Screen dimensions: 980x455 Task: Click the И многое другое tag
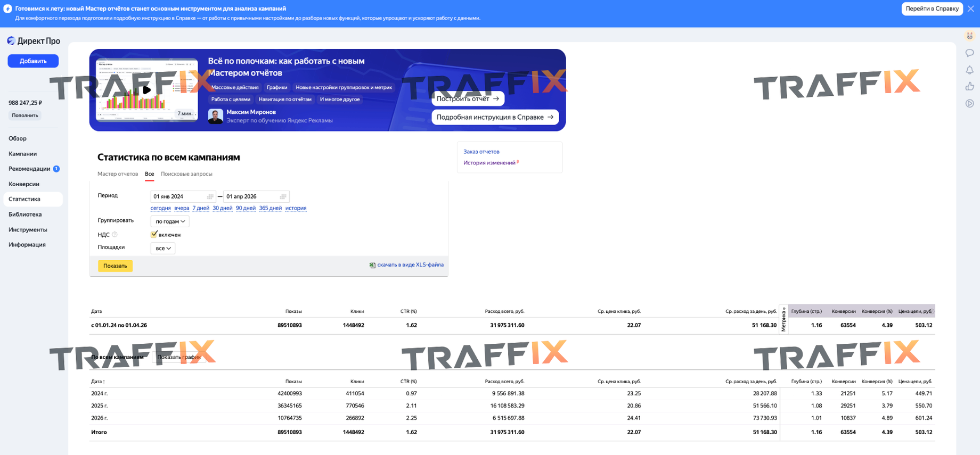point(340,100)
